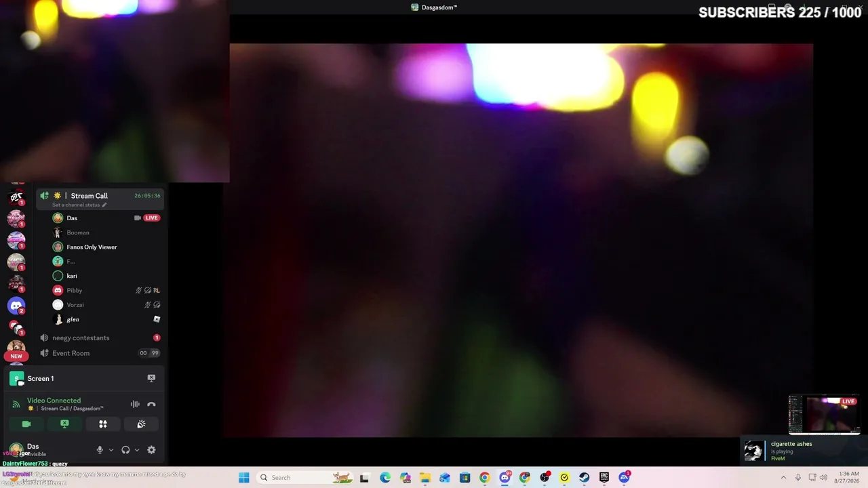
Task: Open OBS Studio from taskbar
Action: [545, 477]
